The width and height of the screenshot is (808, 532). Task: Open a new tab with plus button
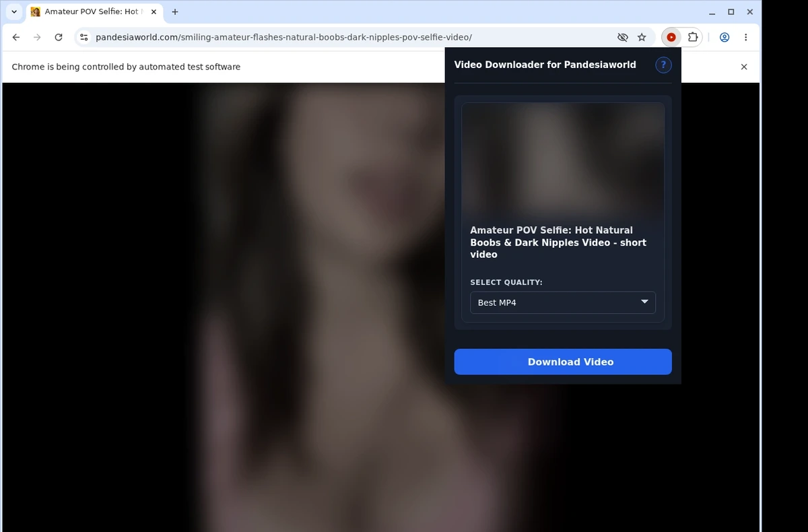(x=175, y=11)
